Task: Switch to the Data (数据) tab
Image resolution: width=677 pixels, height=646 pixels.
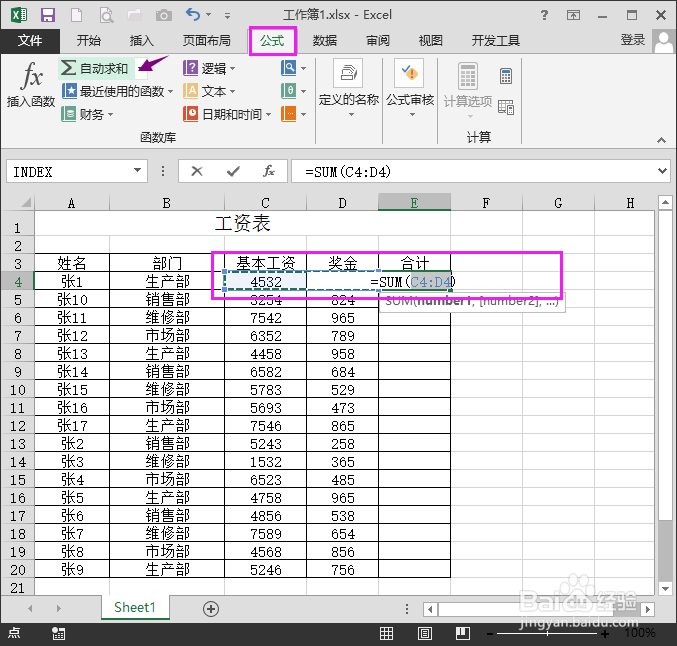Action: [x=325, y=41]
